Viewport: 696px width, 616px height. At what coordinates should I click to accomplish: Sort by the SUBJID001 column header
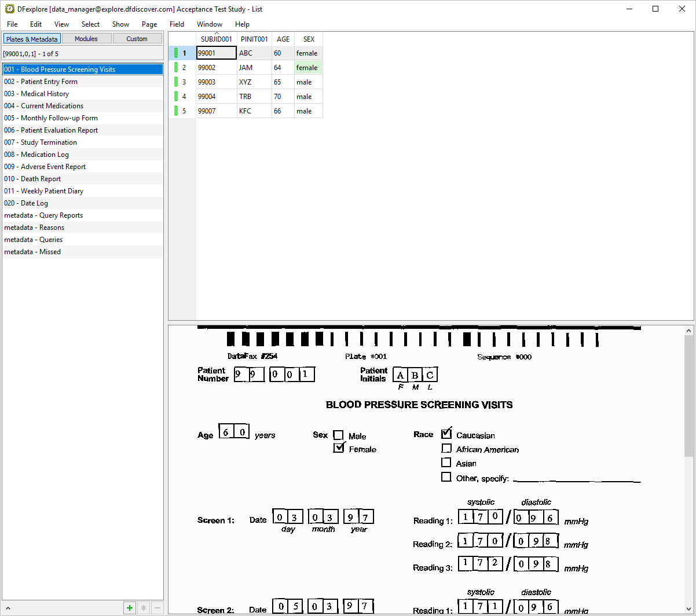click(216, 39)
